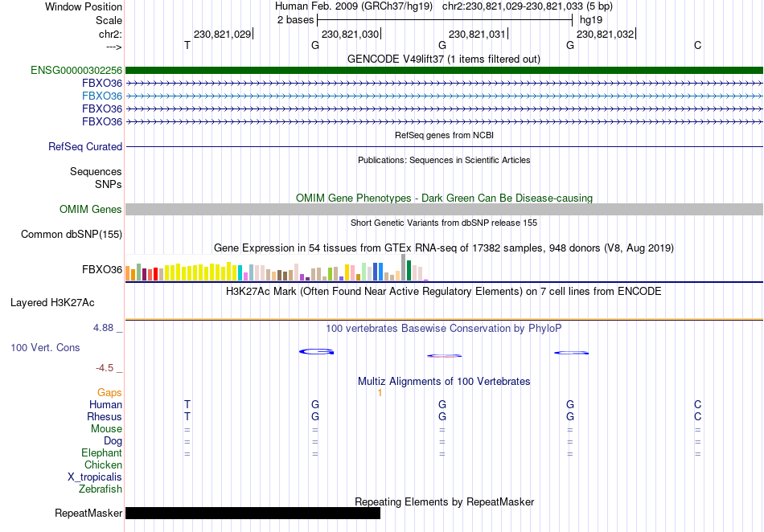Click the C base in the sequence ruler

tap(698, 45)
